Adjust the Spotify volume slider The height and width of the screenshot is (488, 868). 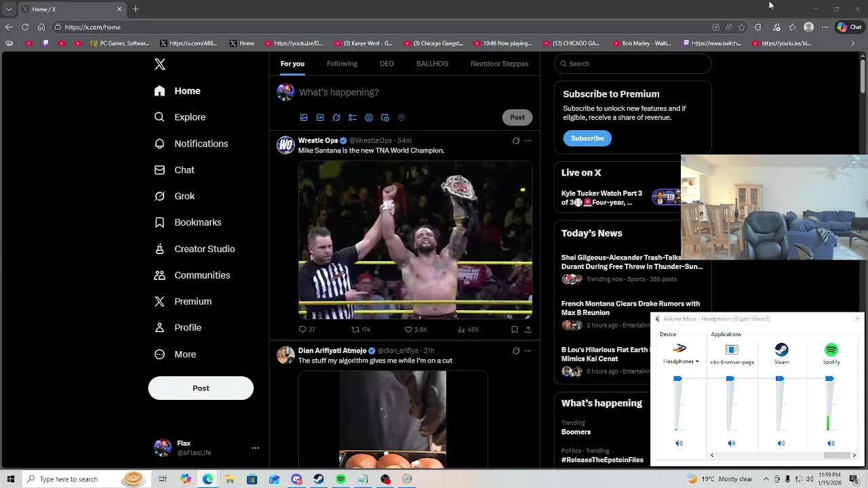click(829, 380)
